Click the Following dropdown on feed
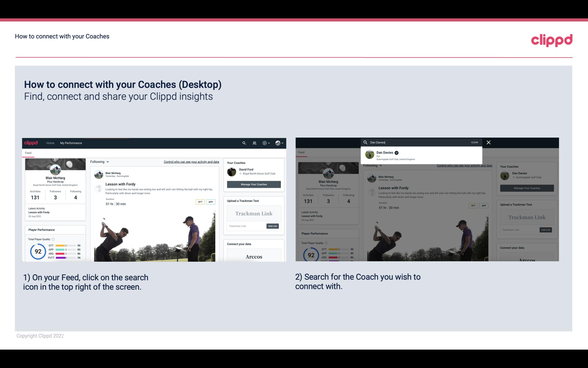This screenshot has height=368, width=588. click(x=100, y=161)
